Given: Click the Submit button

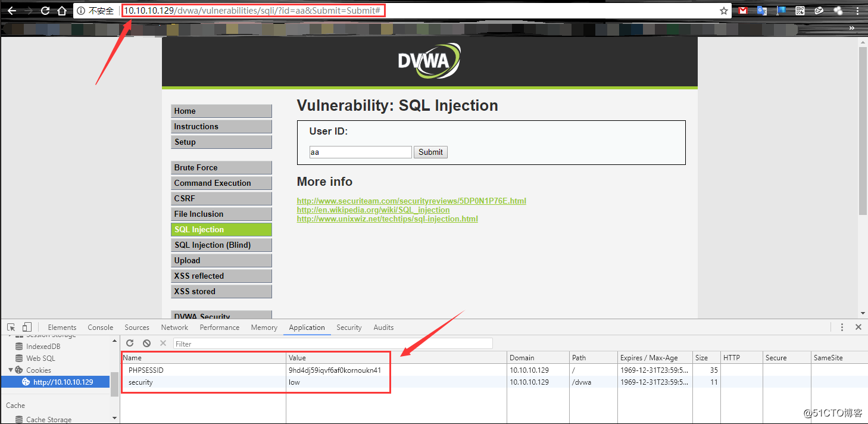Looking at the screenshot, I should click(430, 152).
